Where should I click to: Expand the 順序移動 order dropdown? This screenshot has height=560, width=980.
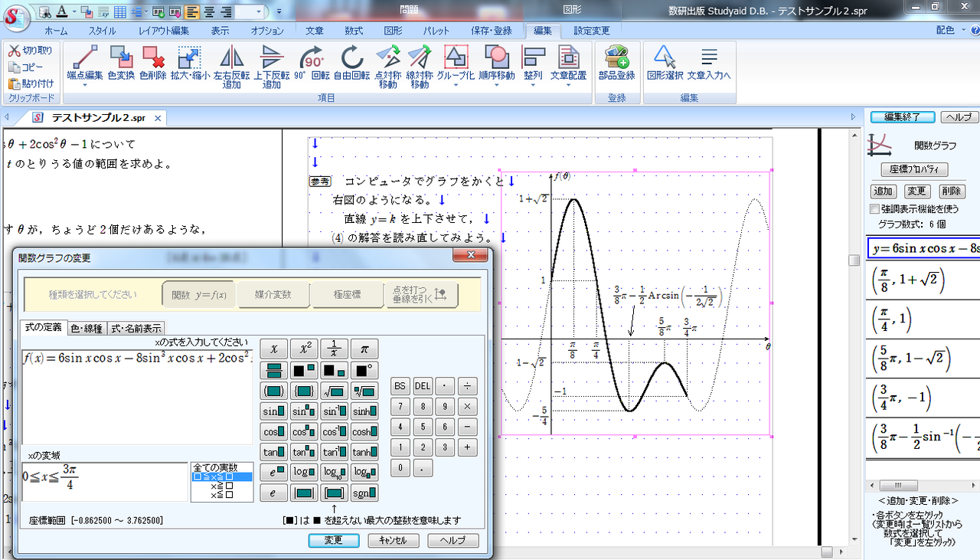(497, 85)
